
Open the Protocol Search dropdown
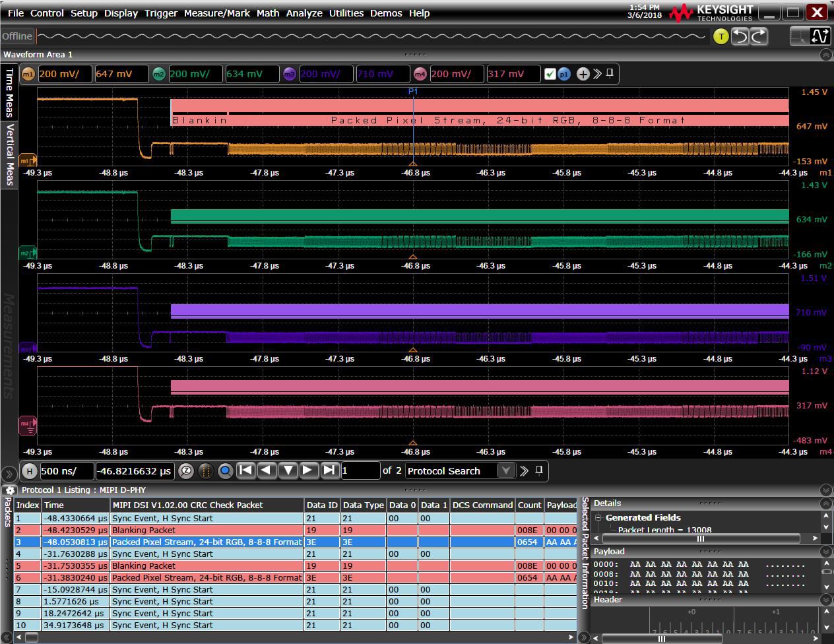[x=505, y=470]
